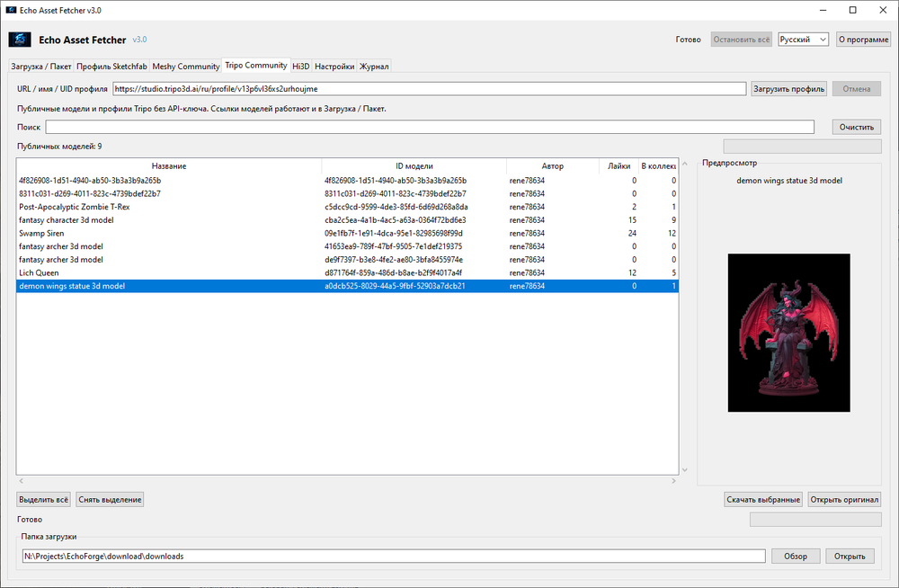Click model ID 41653ea9-789f-47bf-9505-7e1def219375
899x588 pixels.
[x=394, y=246]
